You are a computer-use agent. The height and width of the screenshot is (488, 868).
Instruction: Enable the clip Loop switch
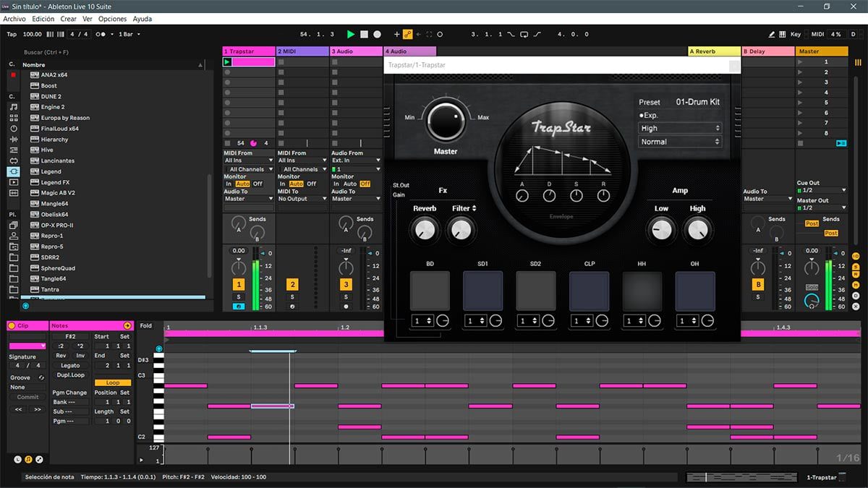point(113,382)
